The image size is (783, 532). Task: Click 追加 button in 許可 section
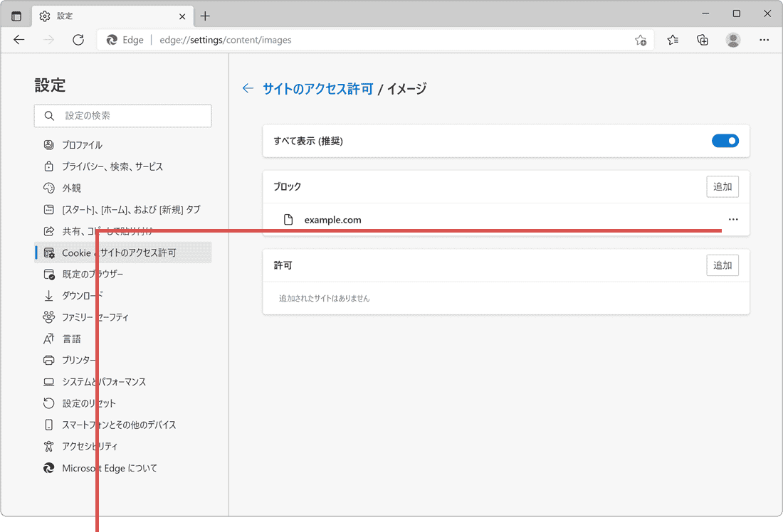722,265
